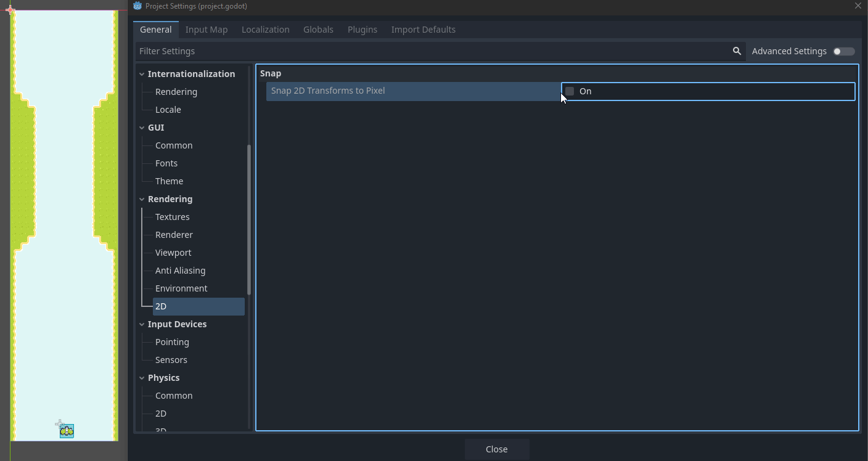Collapse the Physics category

(x=141, y=377)
